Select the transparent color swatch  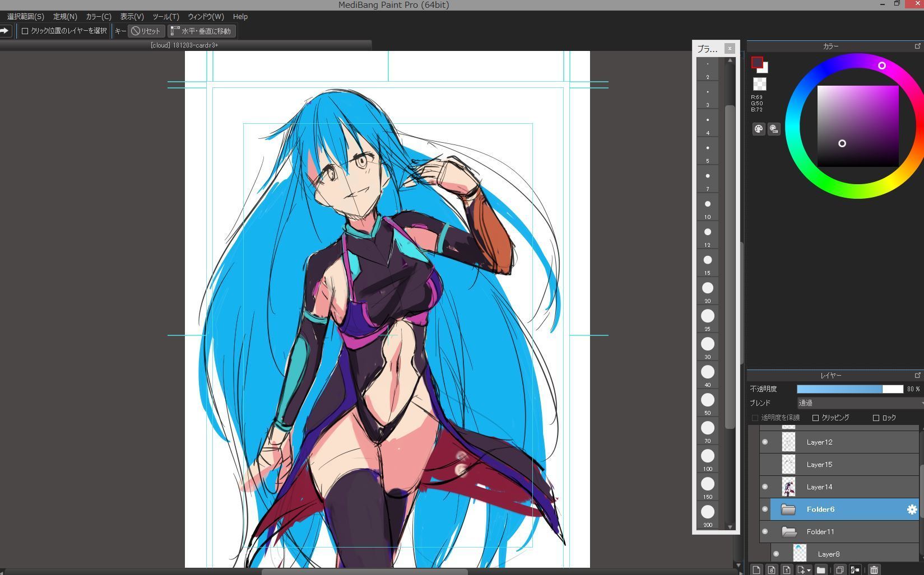coord(759,84)
